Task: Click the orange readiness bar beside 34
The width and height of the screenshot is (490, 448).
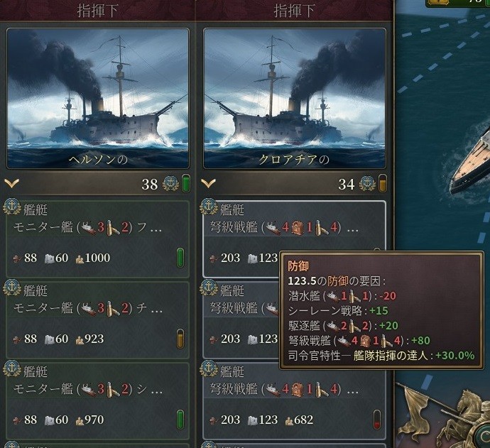Action: click(383, 183)
